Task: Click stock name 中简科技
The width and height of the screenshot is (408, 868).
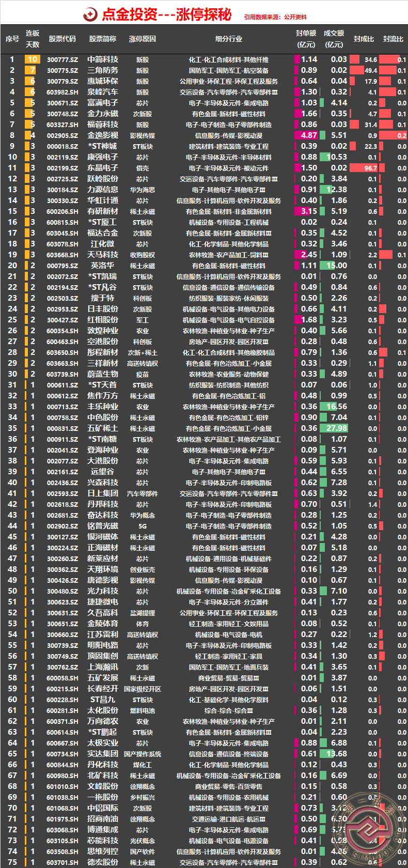Action: [x=103, y=59]
